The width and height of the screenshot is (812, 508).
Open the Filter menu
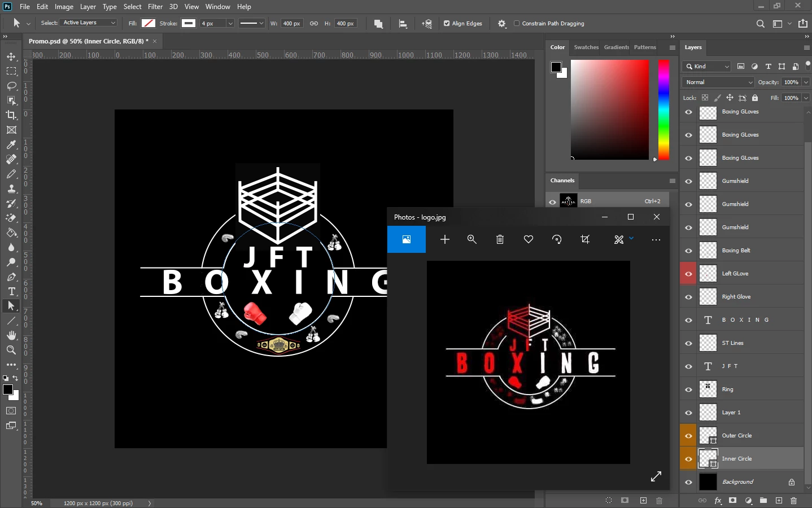pyautogui.click(x=155, y=7)
